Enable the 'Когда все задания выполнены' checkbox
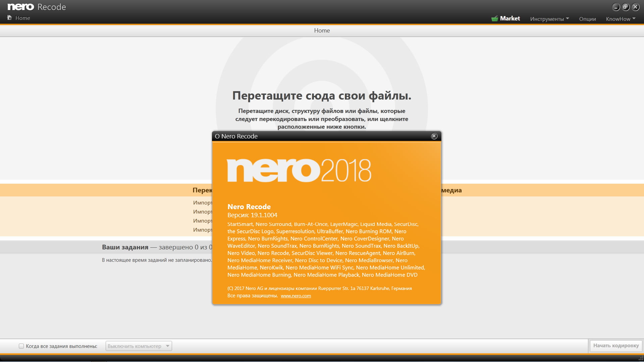Screen dimensions: 644x362 (21, 346)
